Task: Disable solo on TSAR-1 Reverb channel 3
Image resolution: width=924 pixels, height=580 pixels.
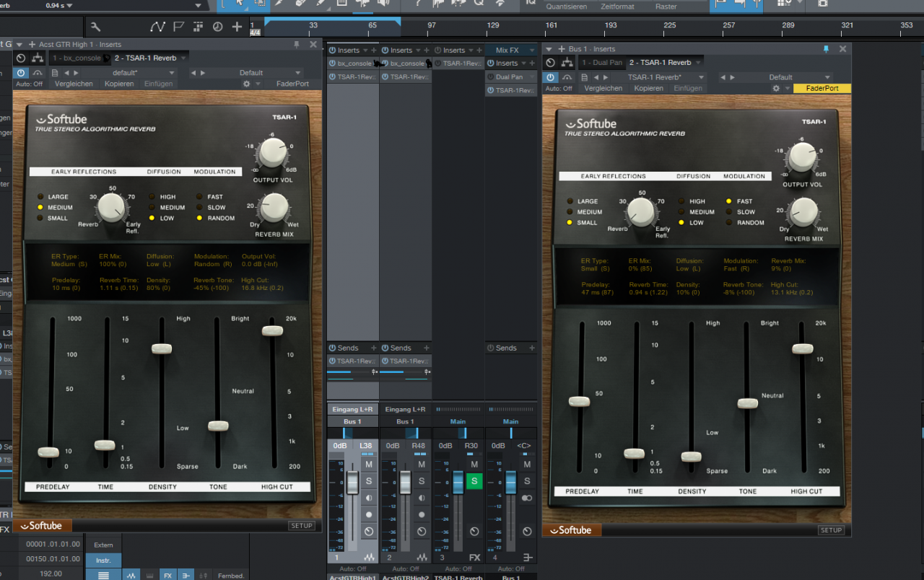Action: coord(474,481)
